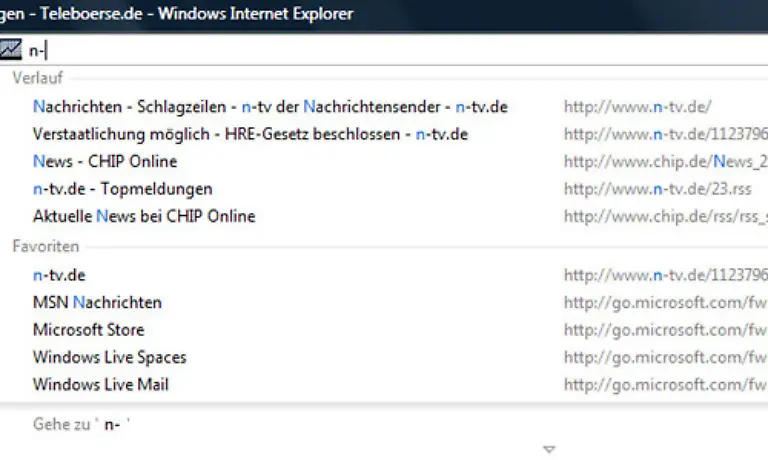Click the Teleboerse.de Internet Explorer title bar
The height and width of the screenshot is (460, 768).
coord(384,15)
